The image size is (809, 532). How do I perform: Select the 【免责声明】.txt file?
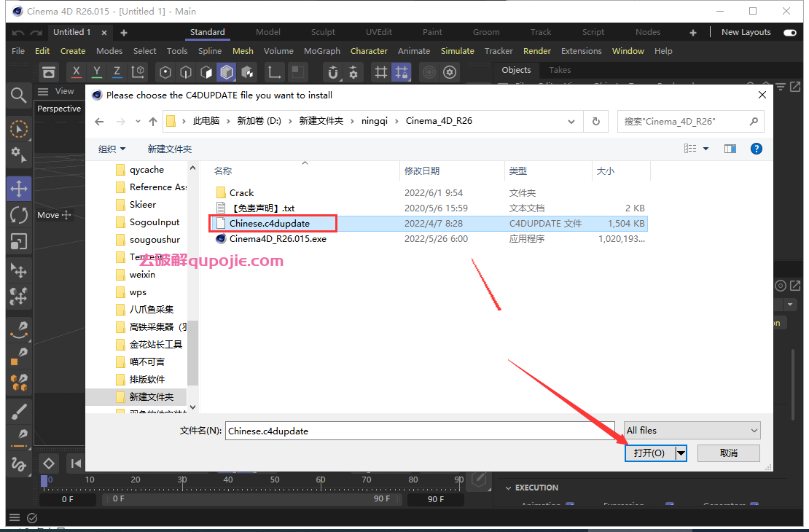263,208
